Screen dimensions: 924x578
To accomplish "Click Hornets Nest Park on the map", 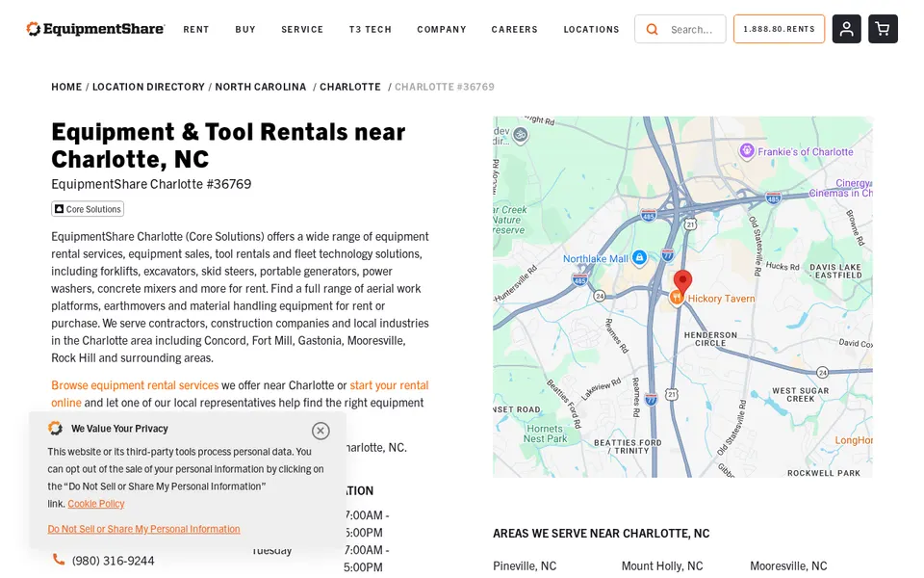I will tap(545, 433).
